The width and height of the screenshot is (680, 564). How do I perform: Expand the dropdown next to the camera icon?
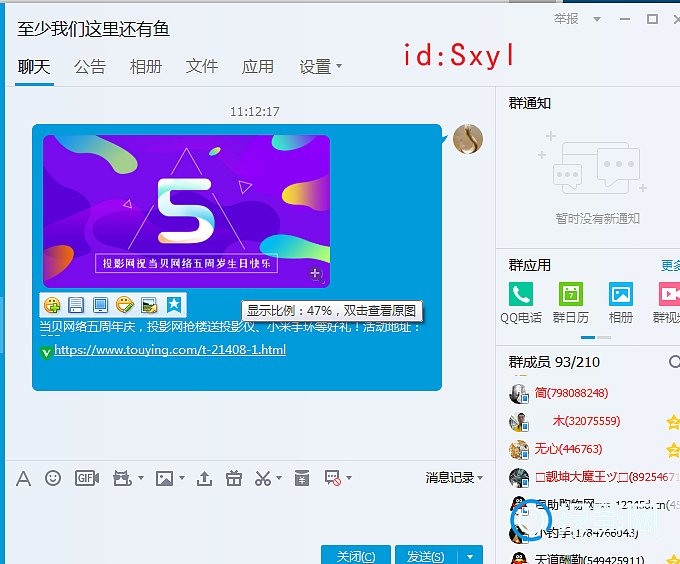point(141,478)
